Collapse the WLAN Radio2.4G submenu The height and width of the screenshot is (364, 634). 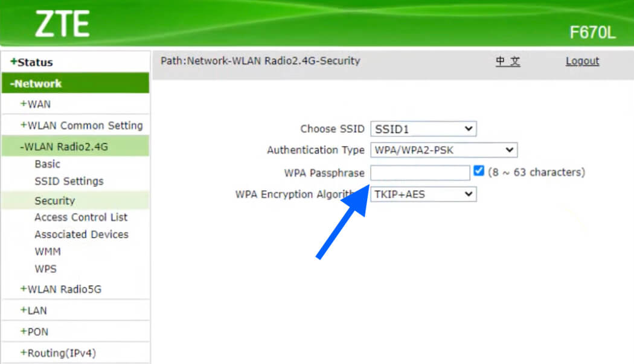(64, 147)
